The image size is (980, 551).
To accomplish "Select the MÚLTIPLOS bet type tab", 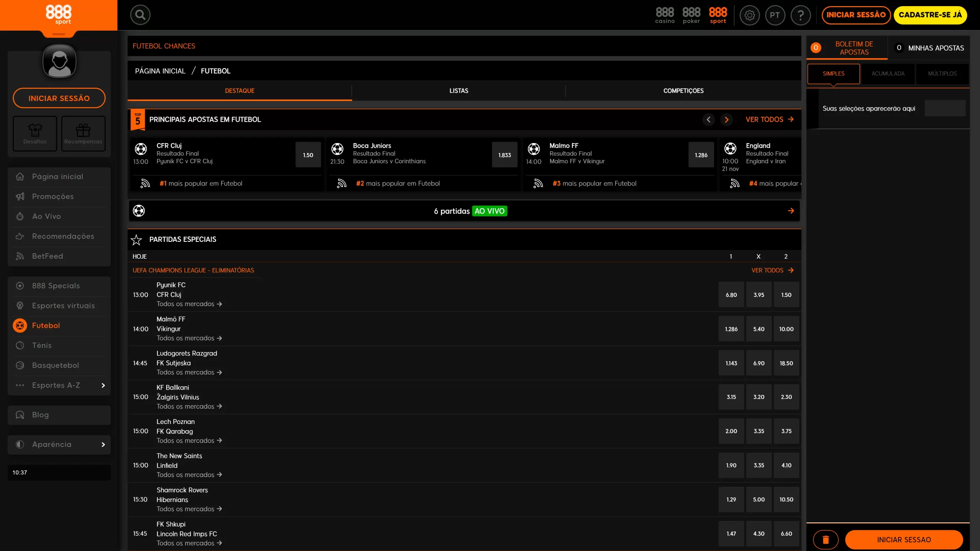I will click(x=942, y=73).
